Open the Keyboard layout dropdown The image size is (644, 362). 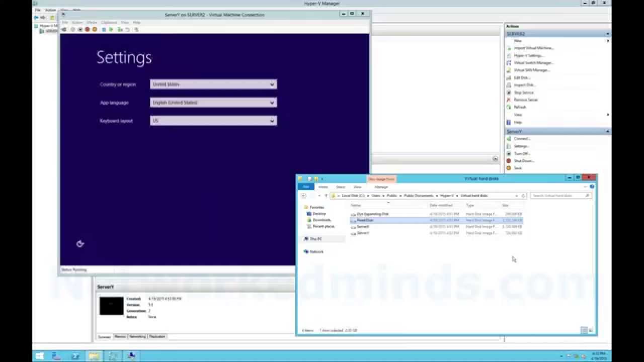(213, 121)
